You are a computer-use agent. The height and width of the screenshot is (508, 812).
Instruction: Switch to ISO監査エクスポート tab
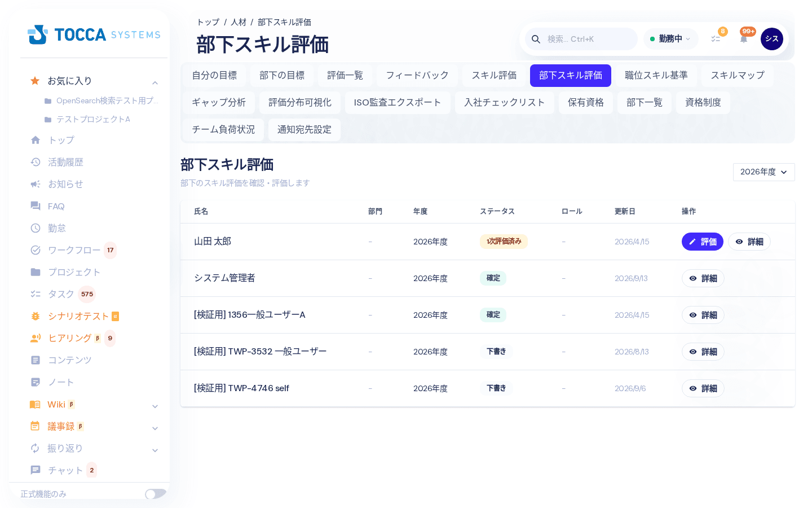398,103
